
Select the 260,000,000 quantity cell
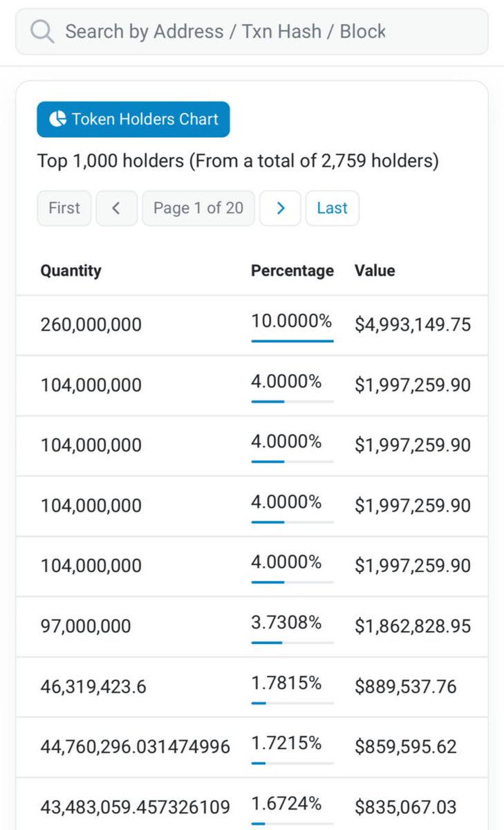(x=91, y=324)
